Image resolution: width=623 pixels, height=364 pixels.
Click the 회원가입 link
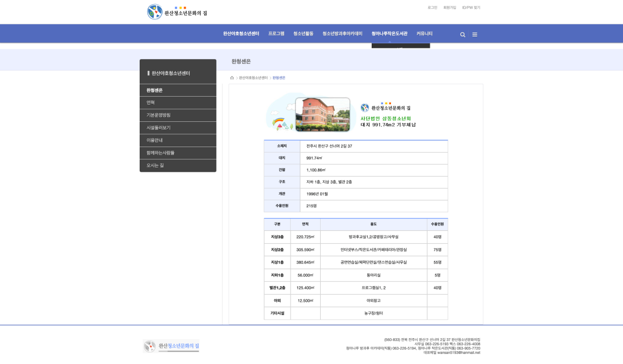pos(450,8)
